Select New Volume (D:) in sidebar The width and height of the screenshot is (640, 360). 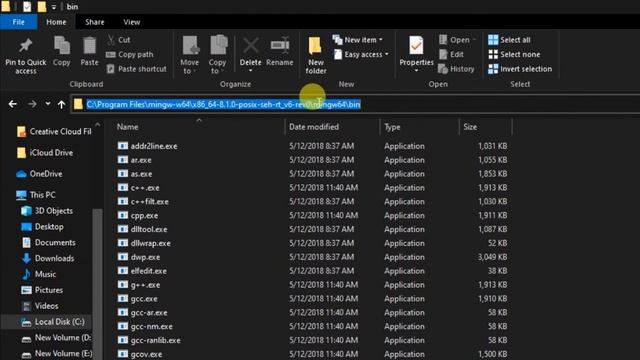click(56, 338)
